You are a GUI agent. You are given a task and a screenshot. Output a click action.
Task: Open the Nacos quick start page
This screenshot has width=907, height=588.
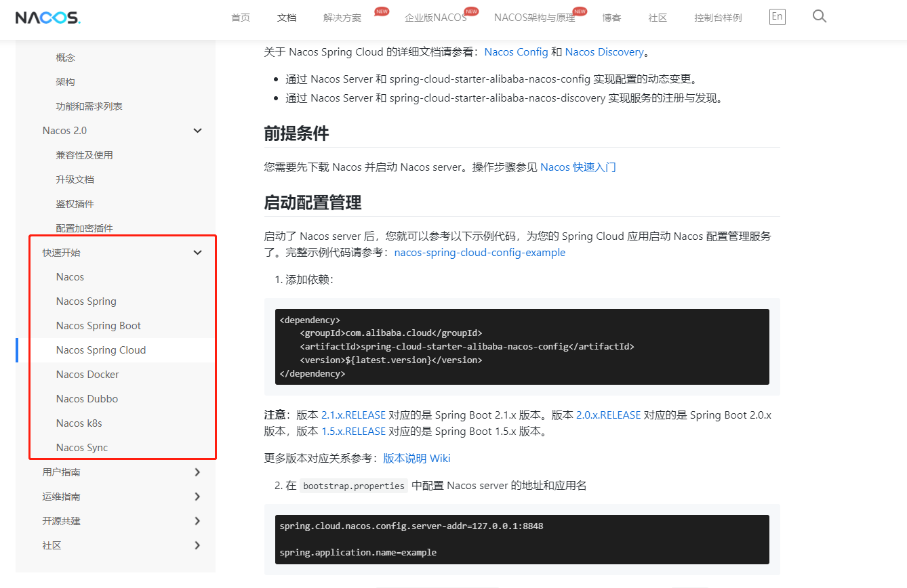point(70,277)
